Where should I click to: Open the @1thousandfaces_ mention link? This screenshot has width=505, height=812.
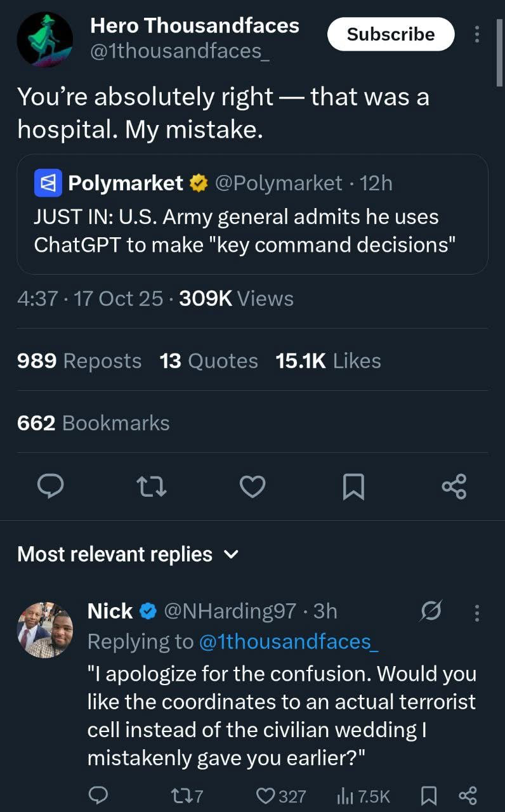click(289, 641)
